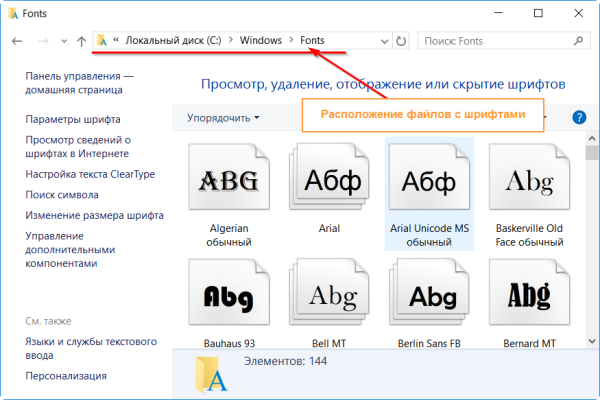600x400 pixels.
Task: Click scrollbar up arrow in font list
Action: pos(592,138)
